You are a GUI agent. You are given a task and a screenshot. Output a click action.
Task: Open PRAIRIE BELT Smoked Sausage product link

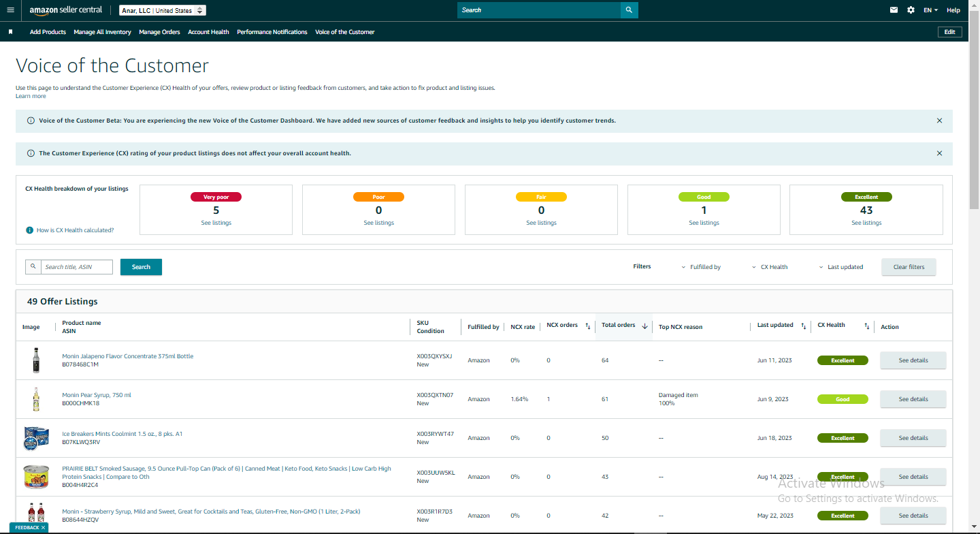coord(227,473)
